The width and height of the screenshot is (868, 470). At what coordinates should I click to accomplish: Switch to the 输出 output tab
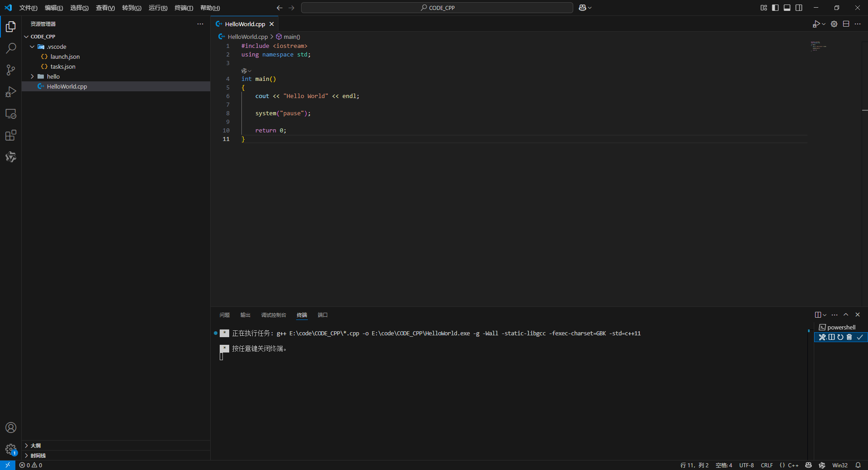tap(245, 315)
